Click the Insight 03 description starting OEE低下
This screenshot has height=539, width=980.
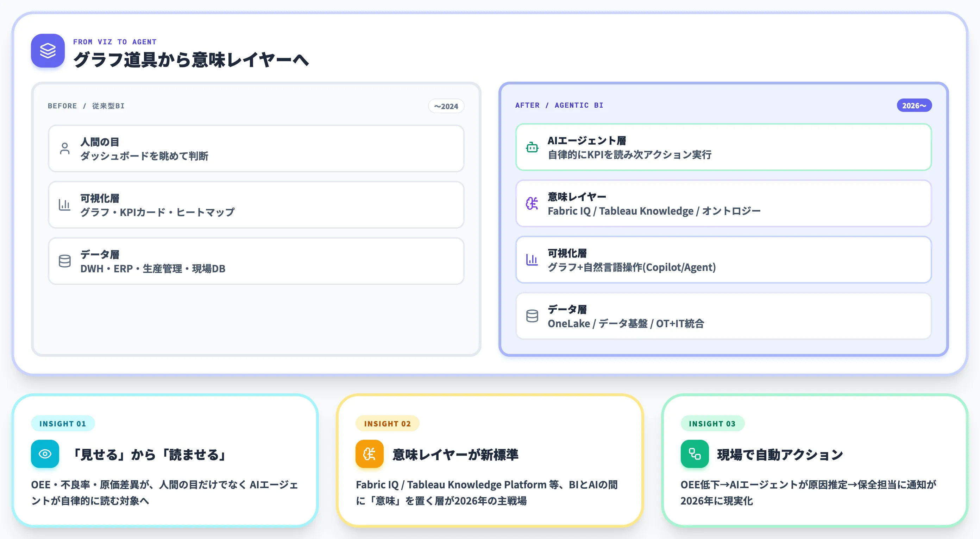tap(809, 493)
